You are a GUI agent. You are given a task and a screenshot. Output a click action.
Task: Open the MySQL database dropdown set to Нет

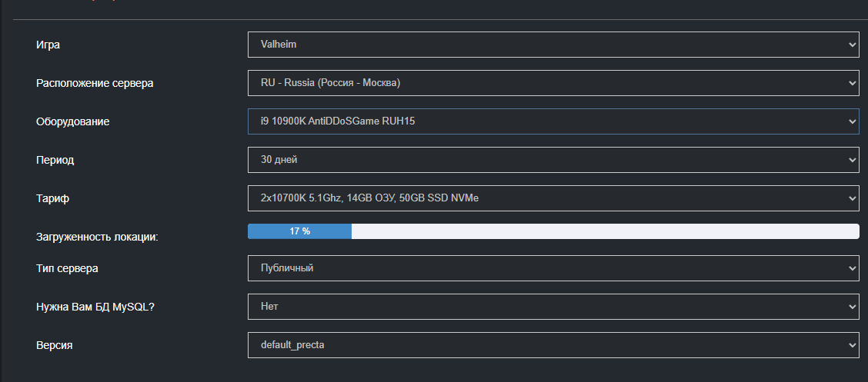click(553, 307)
